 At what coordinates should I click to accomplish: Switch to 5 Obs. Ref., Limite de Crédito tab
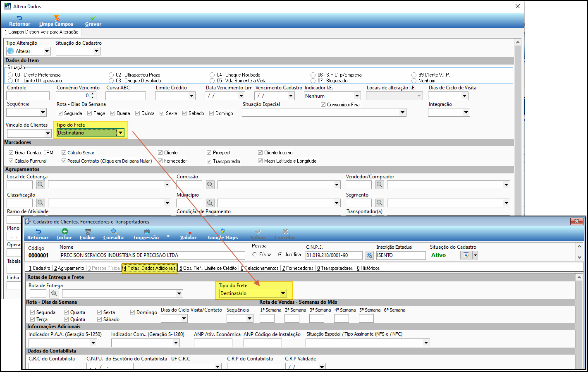pyautogui.click(x=208, y=268)
